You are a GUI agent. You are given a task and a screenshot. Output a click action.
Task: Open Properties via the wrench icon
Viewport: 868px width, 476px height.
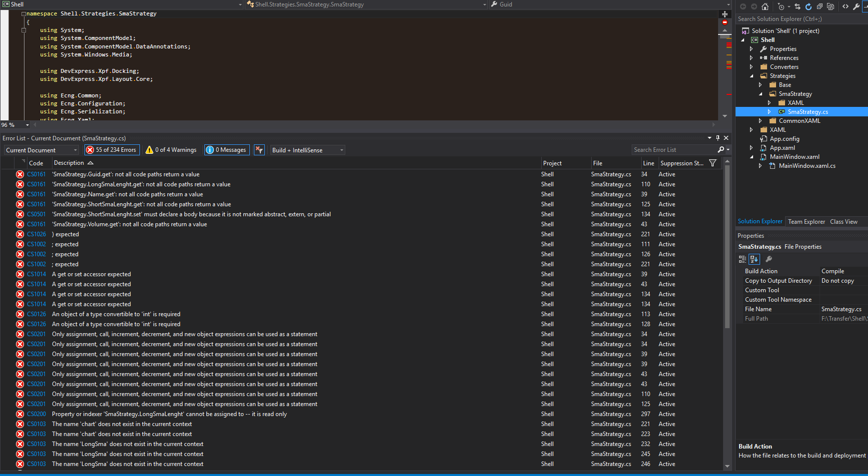coord(856,6)
